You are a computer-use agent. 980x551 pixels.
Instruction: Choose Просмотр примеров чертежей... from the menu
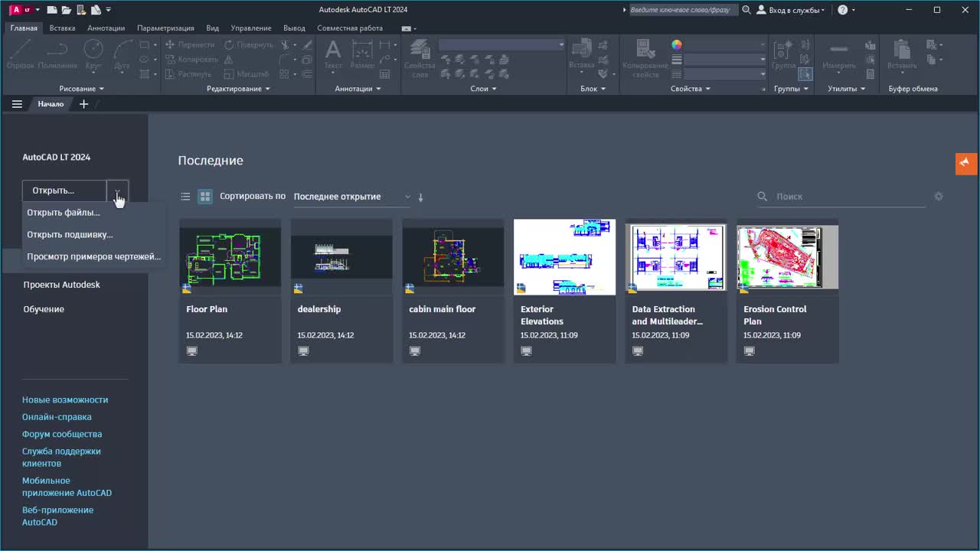point(93,256)
